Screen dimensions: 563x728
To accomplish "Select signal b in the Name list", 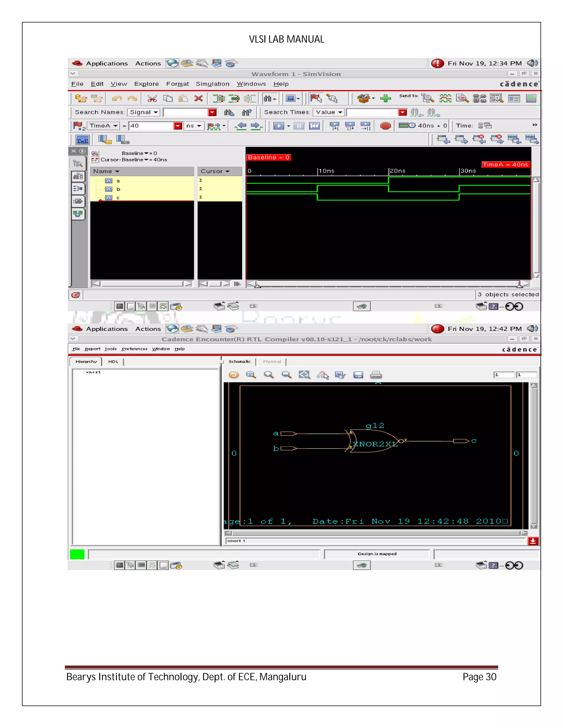I will click(118, 189).
